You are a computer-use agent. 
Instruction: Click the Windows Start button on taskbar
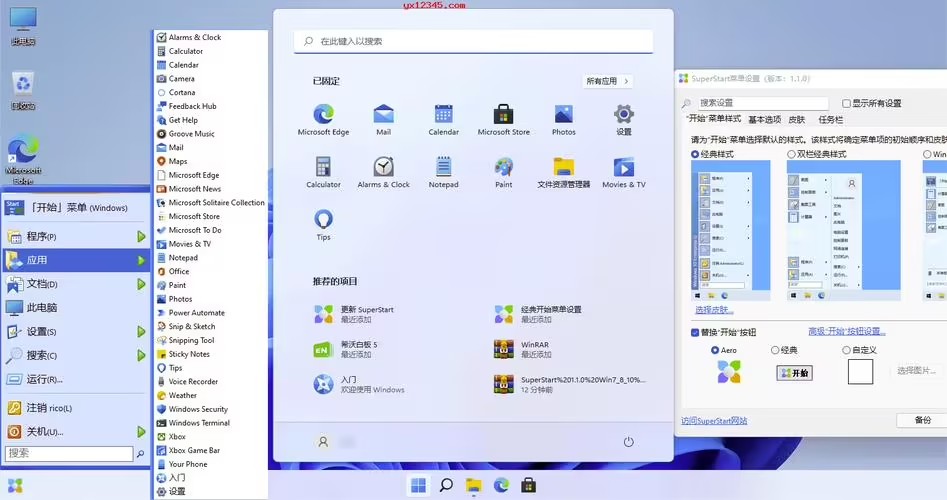click(418, 485)
